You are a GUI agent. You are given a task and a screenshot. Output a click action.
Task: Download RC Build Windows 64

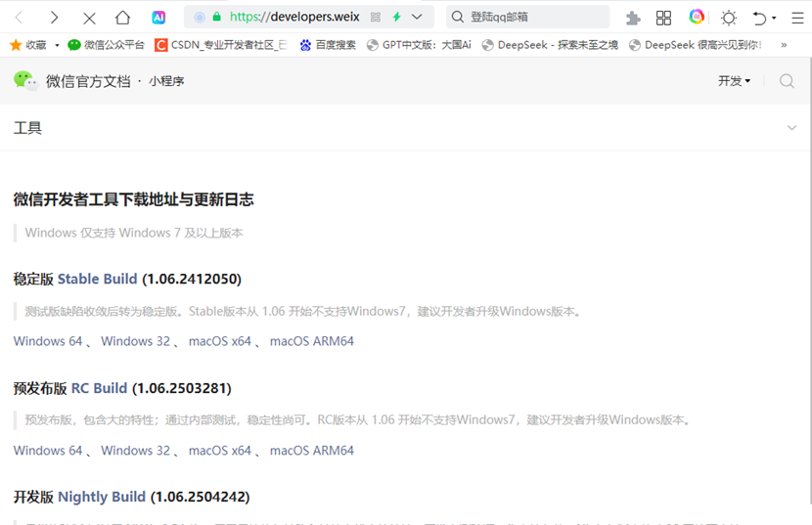(48, 451)
